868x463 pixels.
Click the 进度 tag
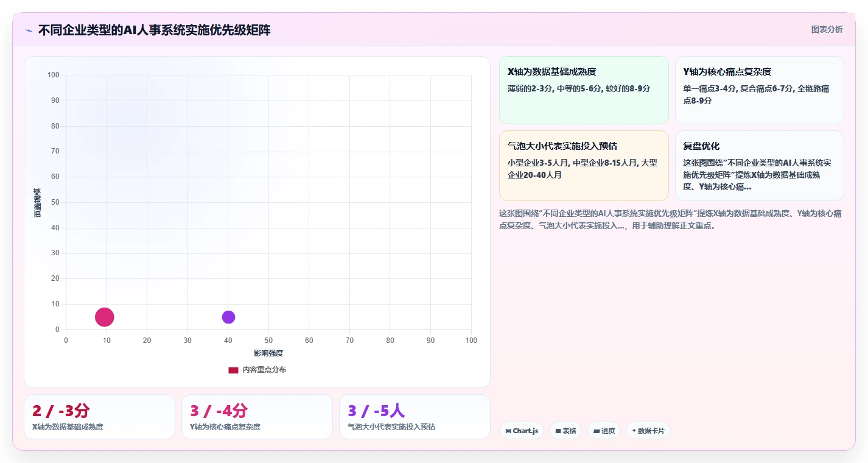click(604, 431)
